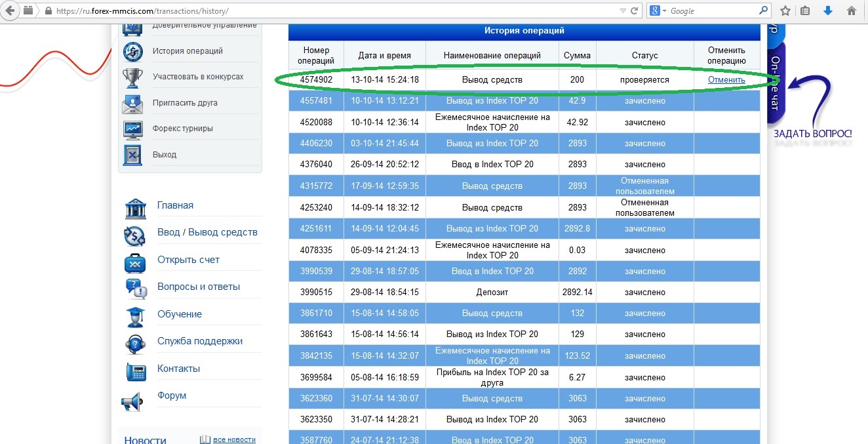
Task: Open История операций in the sidebar menu
Action: pyautogui.click(x=187, y=51)
